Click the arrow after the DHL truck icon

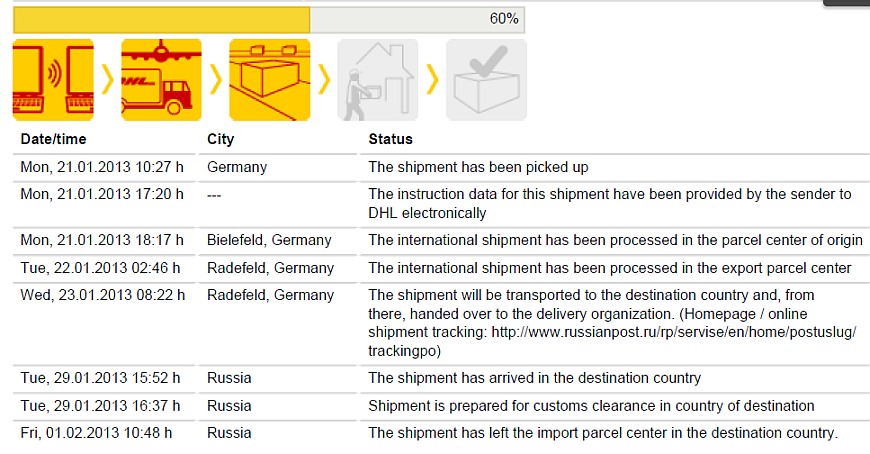pyautogui.click(x=215, y=80)
